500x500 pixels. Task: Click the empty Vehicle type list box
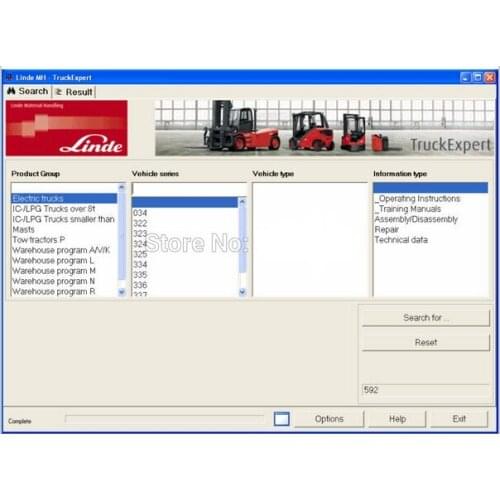coord(310,239)
